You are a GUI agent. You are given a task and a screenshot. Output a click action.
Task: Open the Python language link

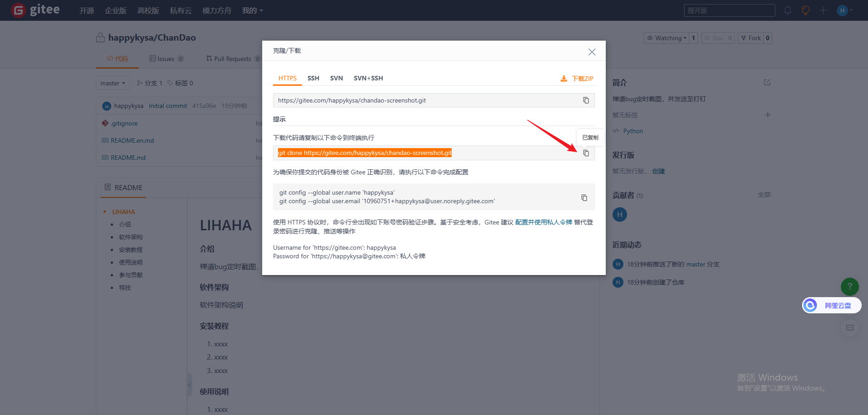[633, 131]
